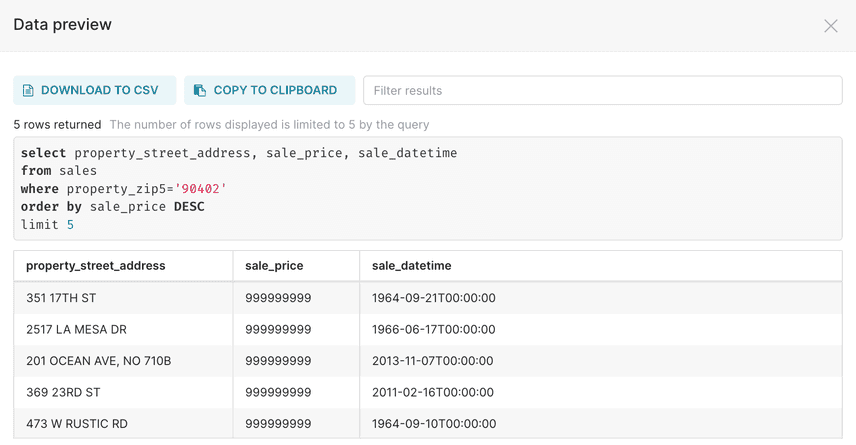The height and width of the screenshot is (445, 856).
Task: Click the '5 rows returned' text
Action: 57,124
